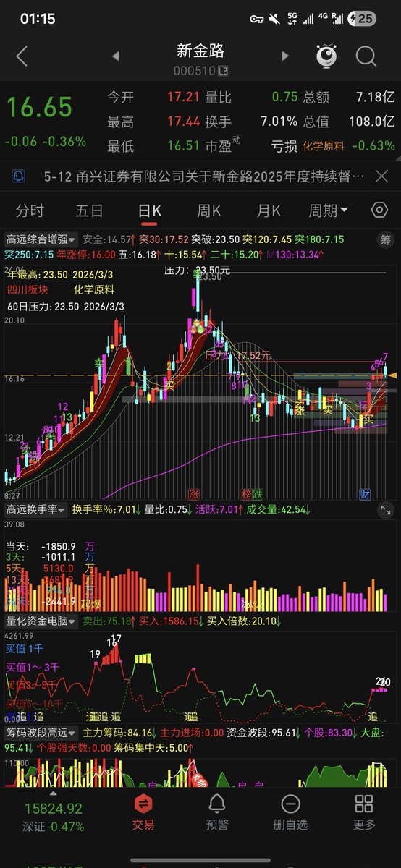Tap the 财 marker on chart
Screen dimensions: 401x868
(x=366, y=494)
